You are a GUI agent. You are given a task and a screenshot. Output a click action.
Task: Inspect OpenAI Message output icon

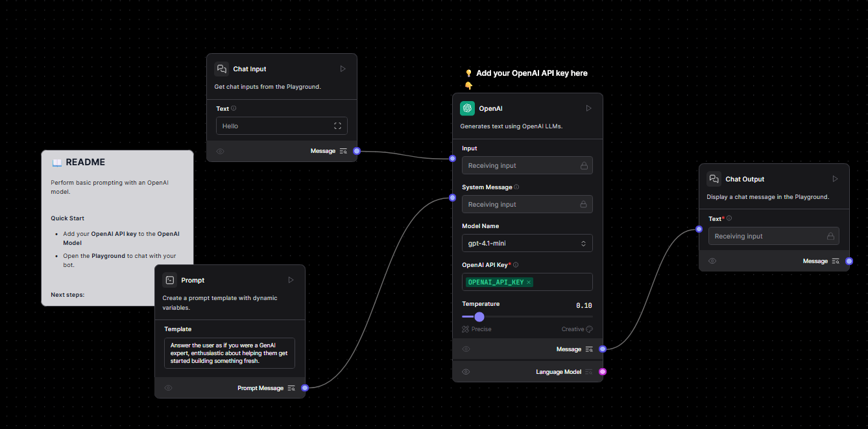tap(589, 349)
